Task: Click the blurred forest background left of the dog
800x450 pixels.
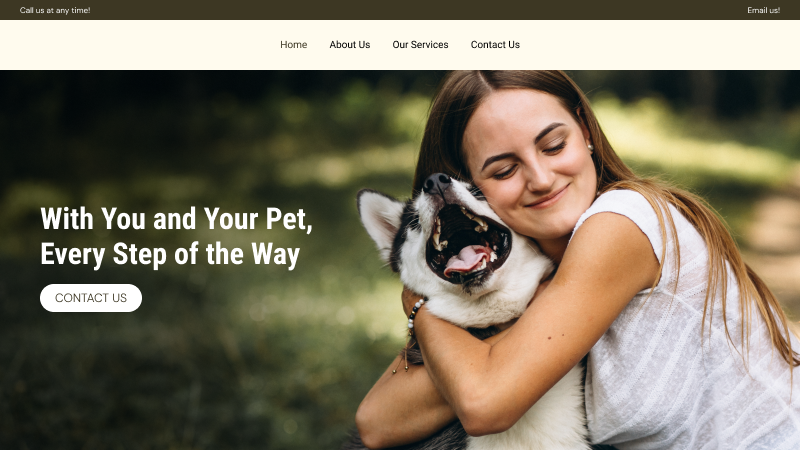Action: coord(179,357)
